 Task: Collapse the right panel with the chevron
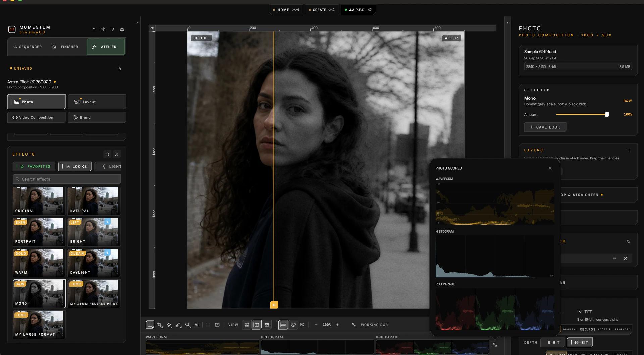point(508,23)
